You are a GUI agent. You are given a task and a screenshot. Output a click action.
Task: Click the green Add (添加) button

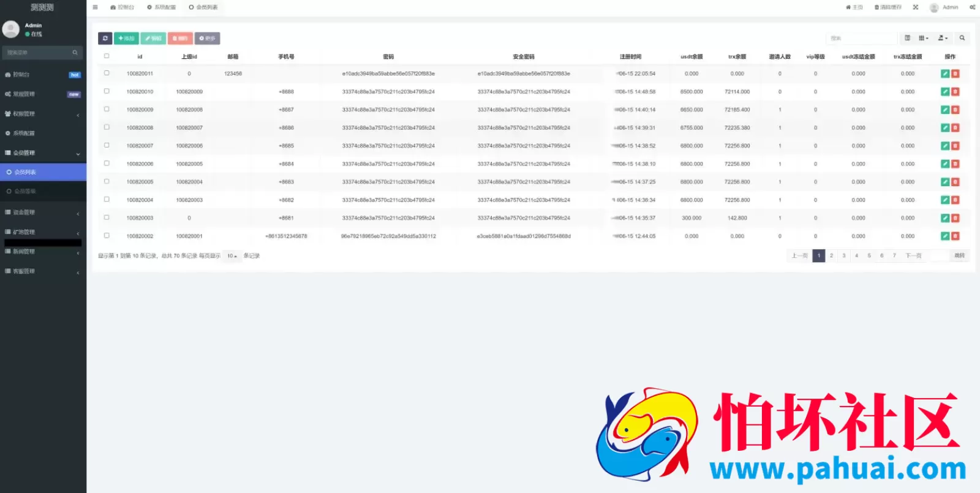pyautogui.click(x=126, y=38)
